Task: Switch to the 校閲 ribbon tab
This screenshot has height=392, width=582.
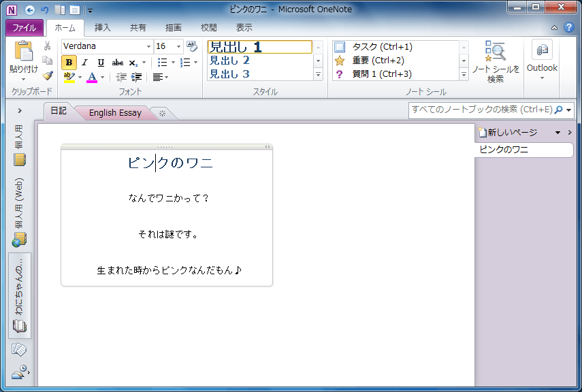Action: [x=208, y=27]
